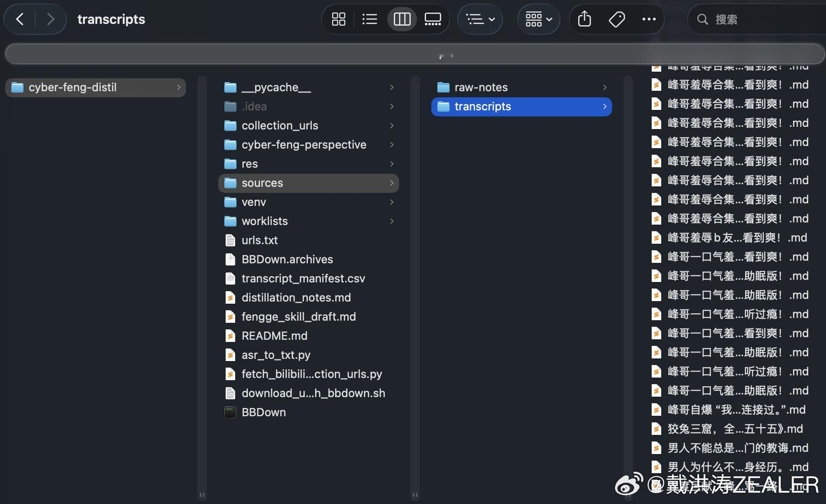The image size is (826, 504).
Task: Open the venv folder
Action: [309, 202]
